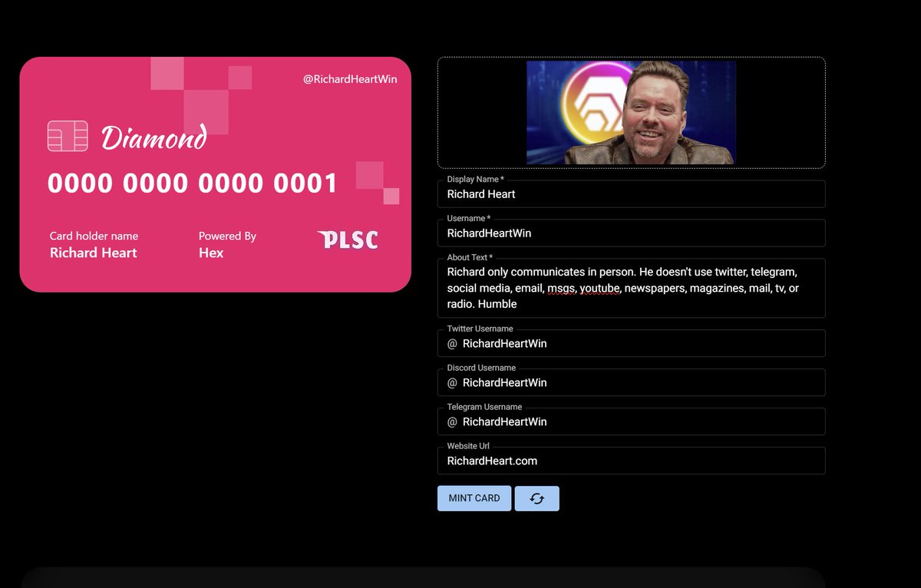Viewport: 921px width, 588px height.
Task: Click the uploaded profile image thumbnail
Action: [x=631, y=113]
